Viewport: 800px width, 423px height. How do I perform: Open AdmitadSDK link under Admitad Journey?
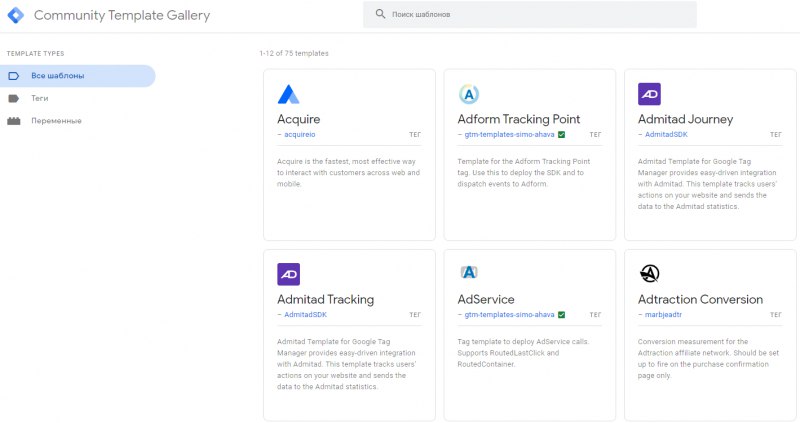tap(666, 135)
